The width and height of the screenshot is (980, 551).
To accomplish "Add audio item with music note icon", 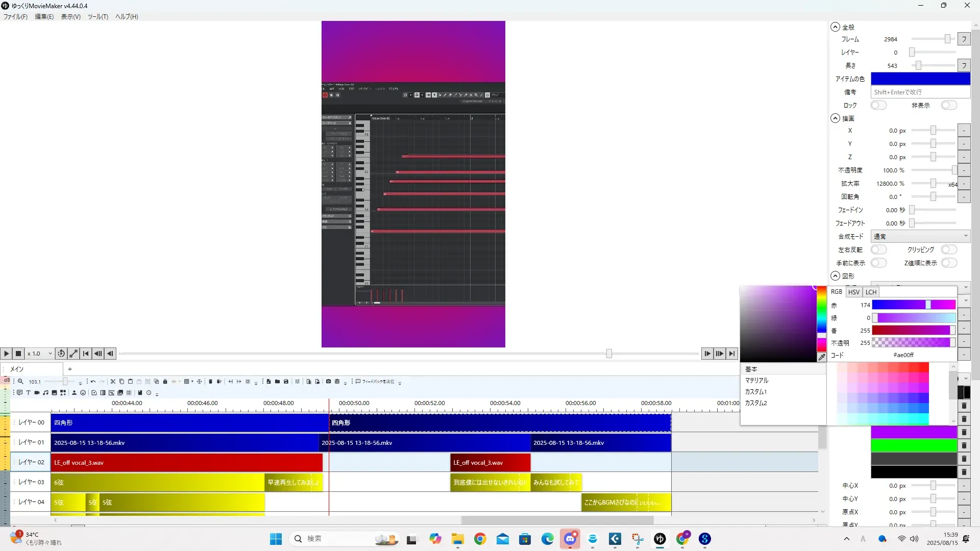I will pos(45,393).
